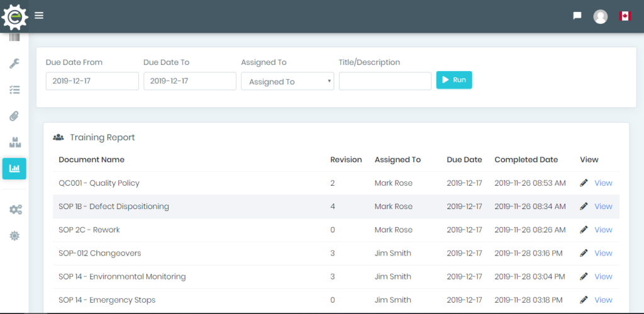
Task: Click the user avatar profile icon
Action: tap(601, 16)
